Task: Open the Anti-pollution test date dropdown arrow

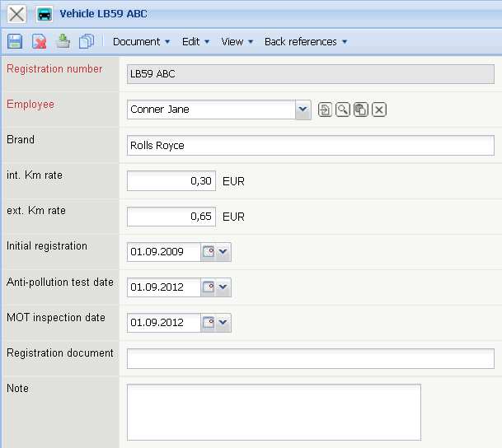Action: pos(223,287)
